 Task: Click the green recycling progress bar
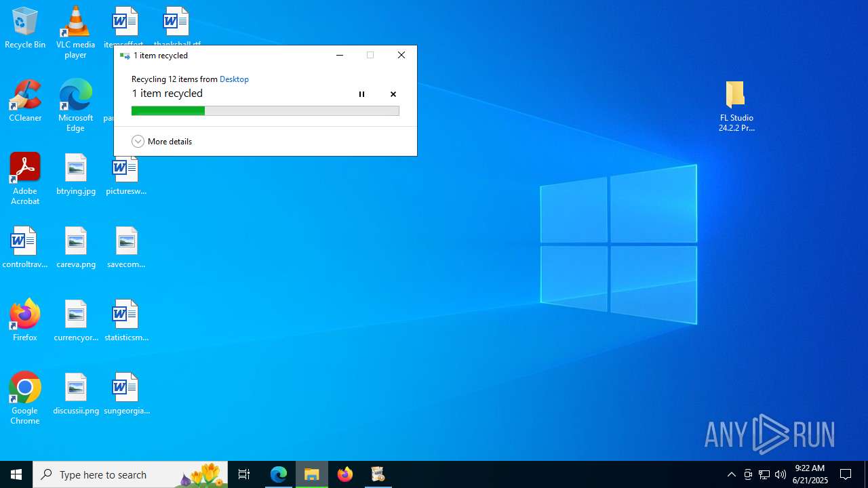coord(265,110)
